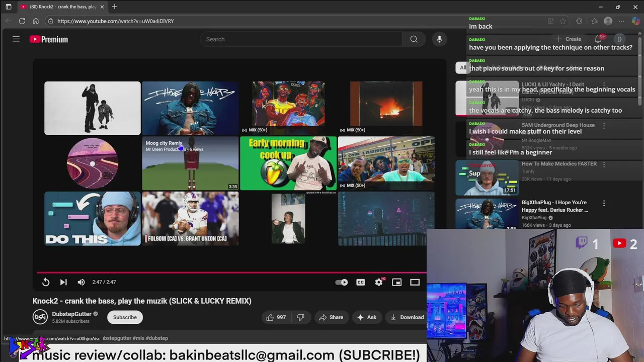
Task: Seek on the red video progress bar
Action: [231, 273]
